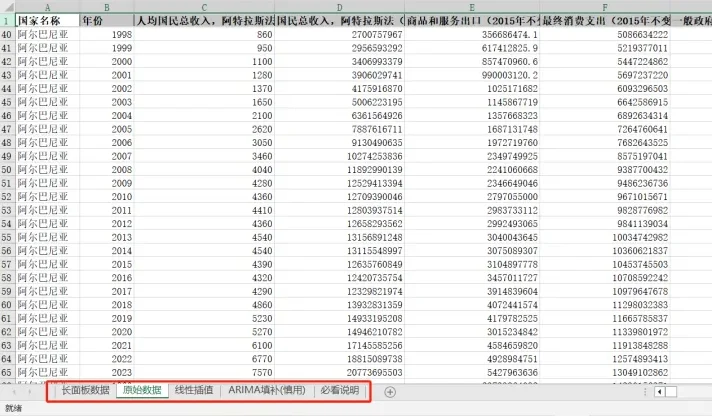Viewport: 712px width, 416px height.
Task: Click the 就绪 status bar indicator
Action: 13,408
